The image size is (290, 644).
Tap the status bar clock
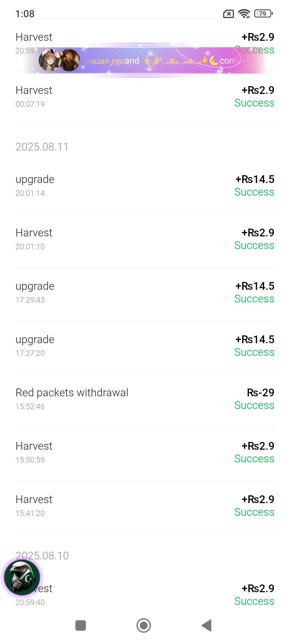click(25, 14)
